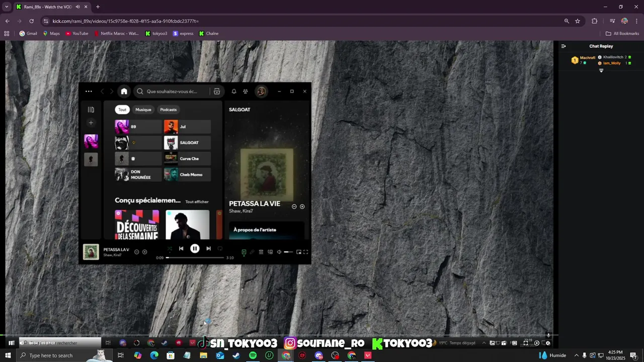644x362 pixels.
Task: Open Windows notification center icon
Action: click(633, 355)
